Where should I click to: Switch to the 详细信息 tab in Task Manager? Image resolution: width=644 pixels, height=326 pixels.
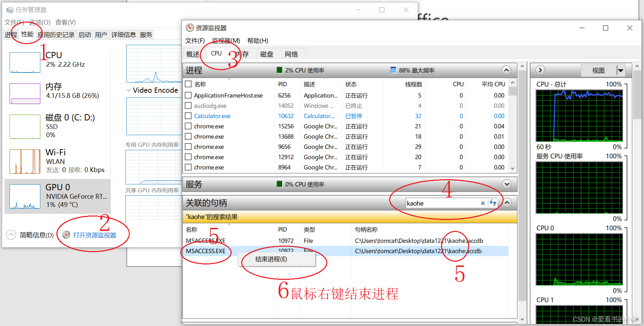tap(123, 35)
